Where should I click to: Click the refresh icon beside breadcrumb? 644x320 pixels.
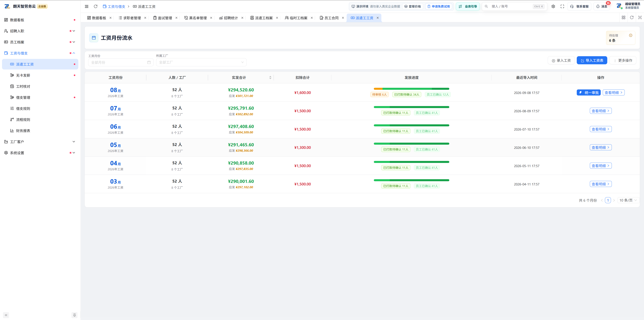[95, 7]
